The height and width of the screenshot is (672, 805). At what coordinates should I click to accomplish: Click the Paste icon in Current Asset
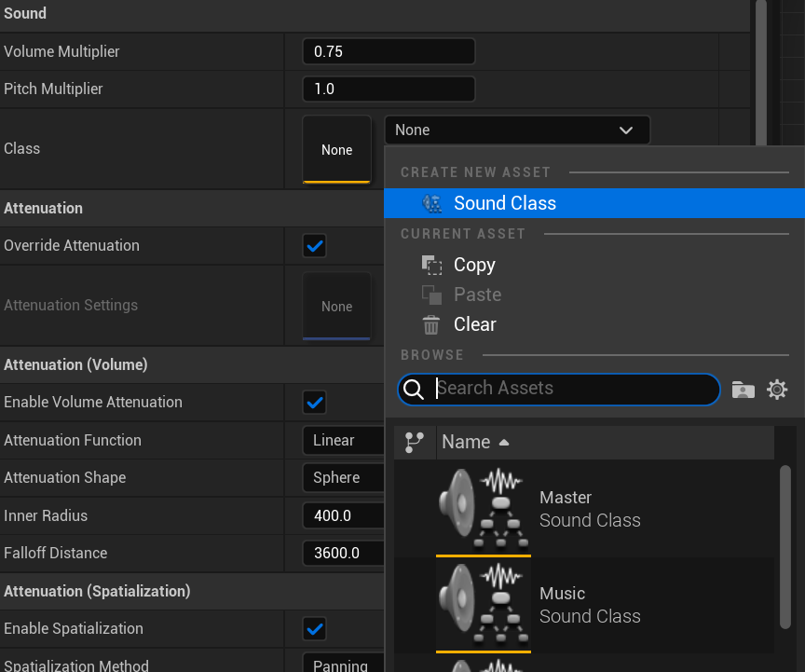click(431, 295)
